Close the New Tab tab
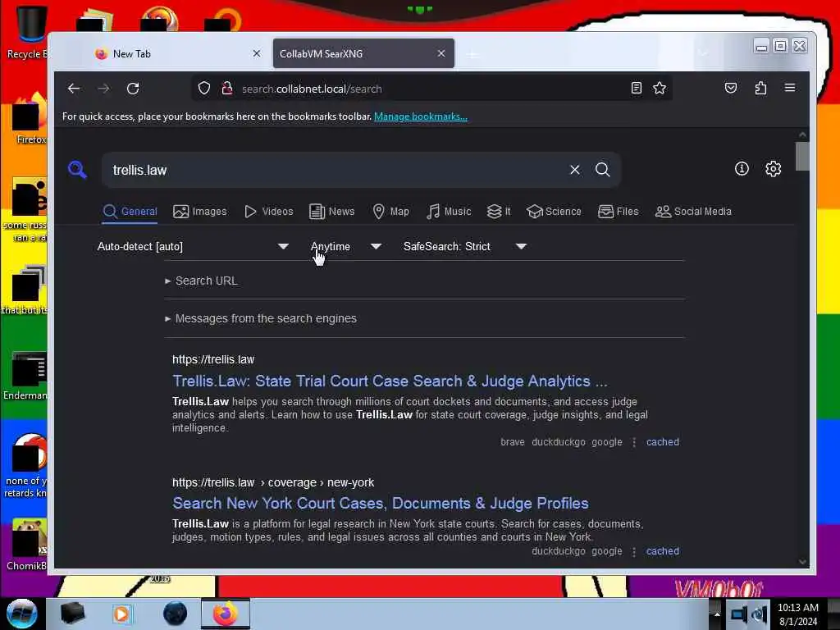The image size is (840, 630). [x=257, y=53]
